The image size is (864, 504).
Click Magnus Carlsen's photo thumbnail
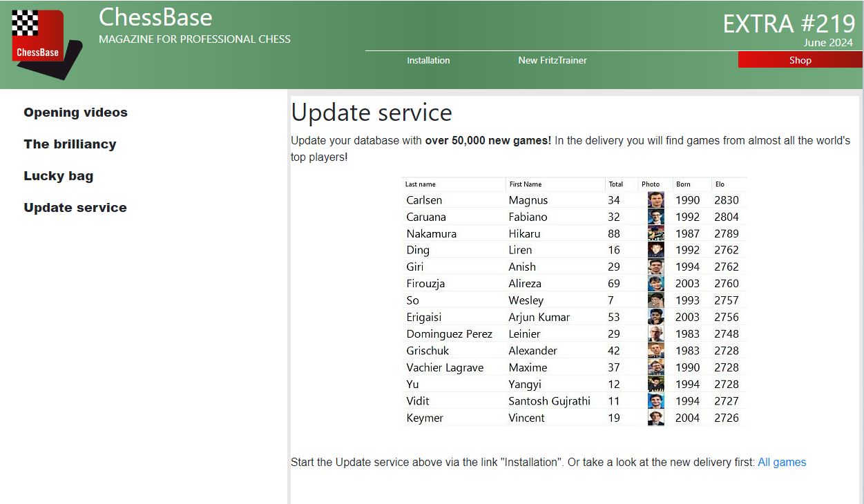click(655, 200)
